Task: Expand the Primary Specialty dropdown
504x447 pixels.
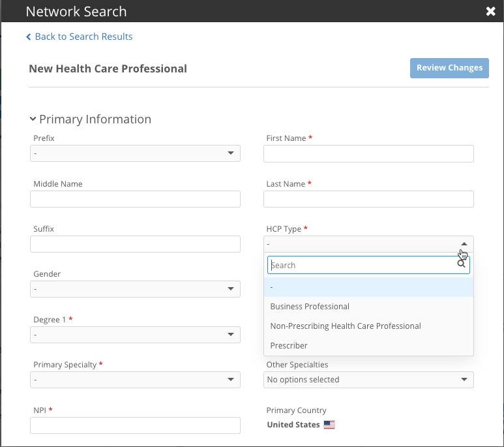Action: tap(135, 380)
